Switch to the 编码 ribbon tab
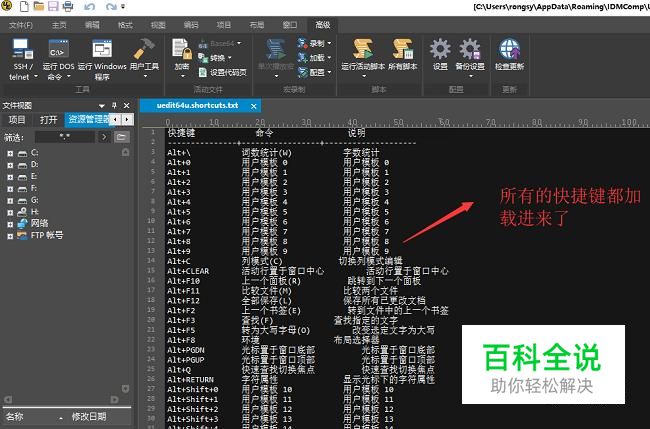Screen dimensions: 650x429 pyautogui.click(x=191, y=25)
